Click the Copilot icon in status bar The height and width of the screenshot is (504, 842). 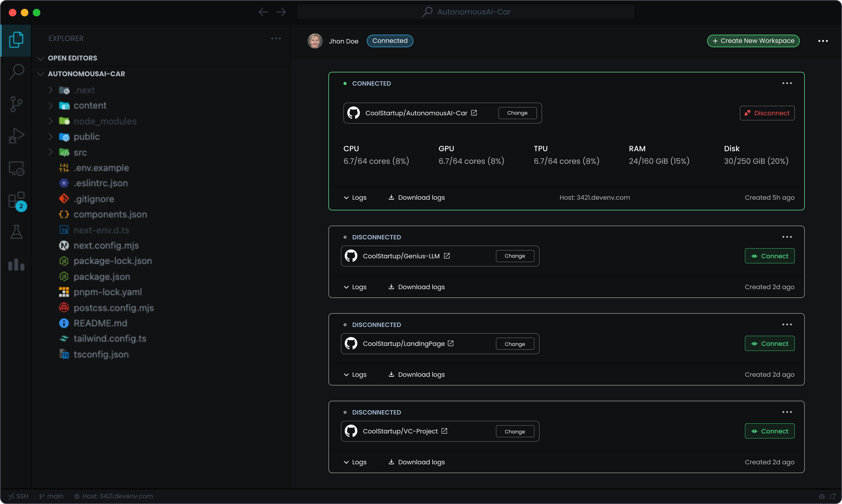click(x=822, y=496)
